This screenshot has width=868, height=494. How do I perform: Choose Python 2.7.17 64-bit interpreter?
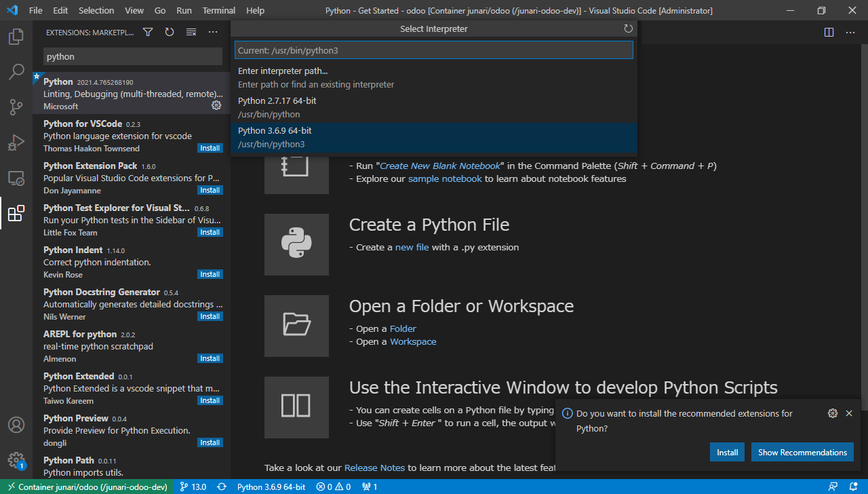(x=434, y=107)
